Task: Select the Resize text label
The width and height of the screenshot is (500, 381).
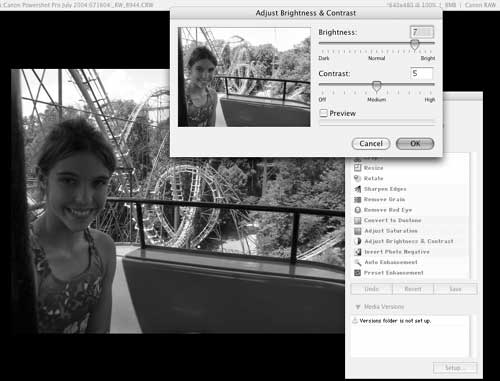Action: [x=373, y=168]
